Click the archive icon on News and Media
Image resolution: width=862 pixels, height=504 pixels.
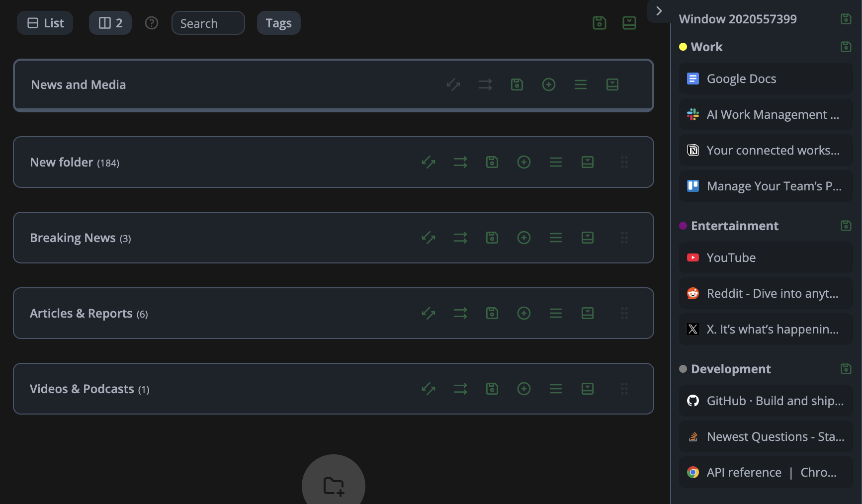point(612,84)
